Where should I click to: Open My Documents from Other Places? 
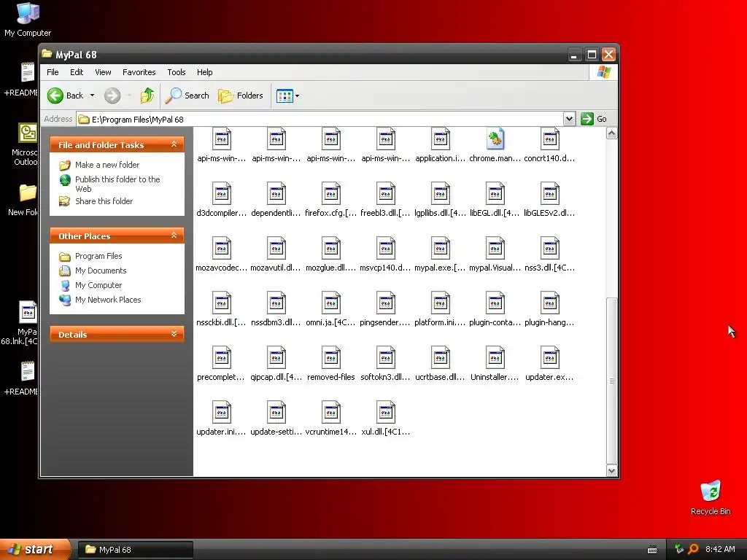click(x=101, y=271)
